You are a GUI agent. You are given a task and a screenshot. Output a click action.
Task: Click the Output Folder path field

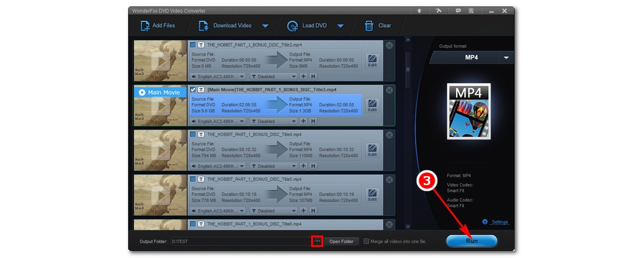[x=241, y=241]
